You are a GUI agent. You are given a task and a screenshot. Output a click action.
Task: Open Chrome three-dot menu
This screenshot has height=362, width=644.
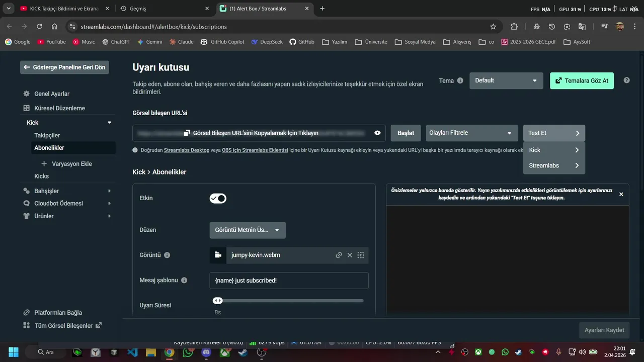tap(635, 27)
